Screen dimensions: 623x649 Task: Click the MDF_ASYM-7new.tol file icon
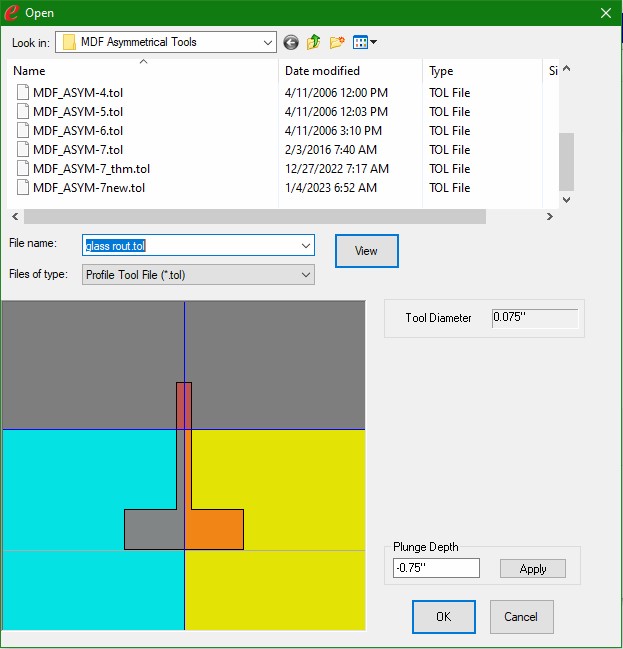[x=24, y=188]
